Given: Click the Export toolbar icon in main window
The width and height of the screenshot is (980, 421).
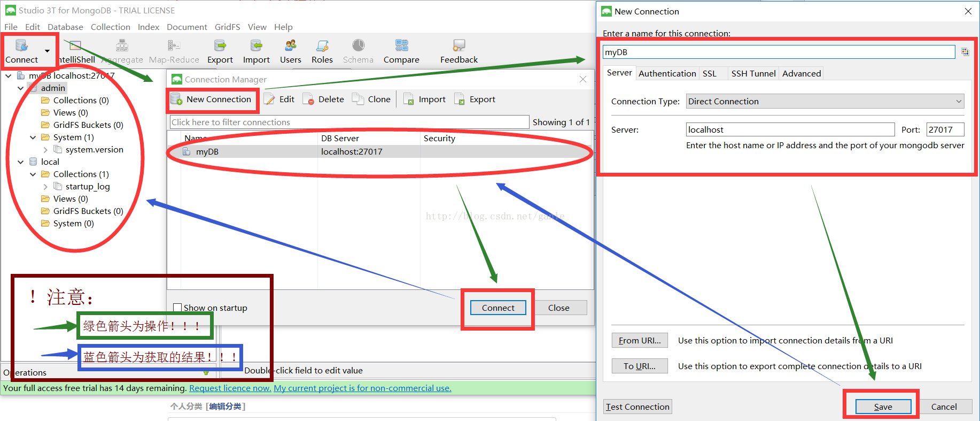Looking at the screenshot, I should pos(220,51).
